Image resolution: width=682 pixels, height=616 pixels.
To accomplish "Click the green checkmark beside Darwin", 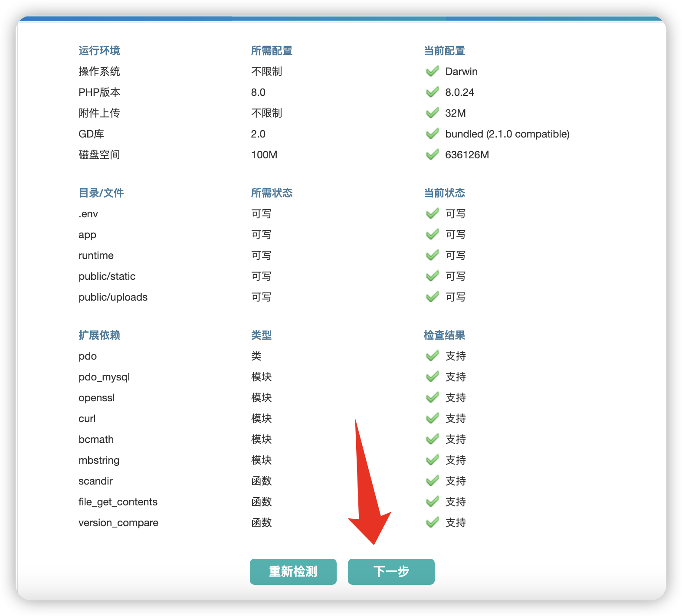I will coord(432,71).
